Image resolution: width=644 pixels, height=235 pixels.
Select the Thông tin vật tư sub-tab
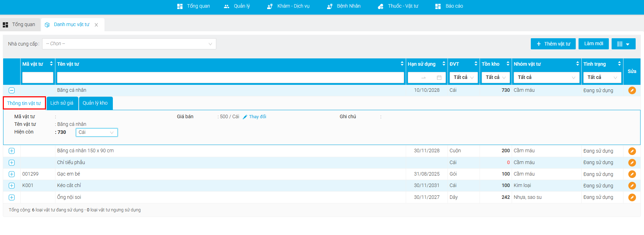point(24,103)
